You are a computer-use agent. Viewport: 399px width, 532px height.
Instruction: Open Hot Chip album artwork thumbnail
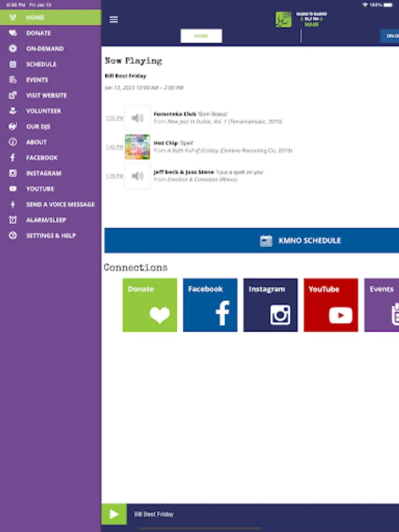137,147
